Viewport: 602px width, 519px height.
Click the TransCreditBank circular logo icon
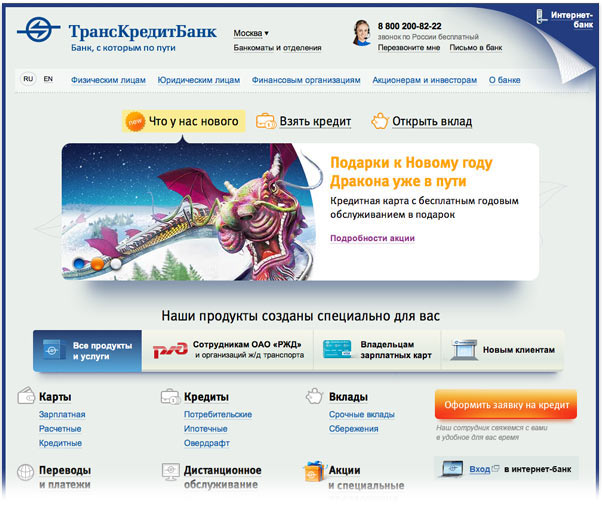point(38,29)
